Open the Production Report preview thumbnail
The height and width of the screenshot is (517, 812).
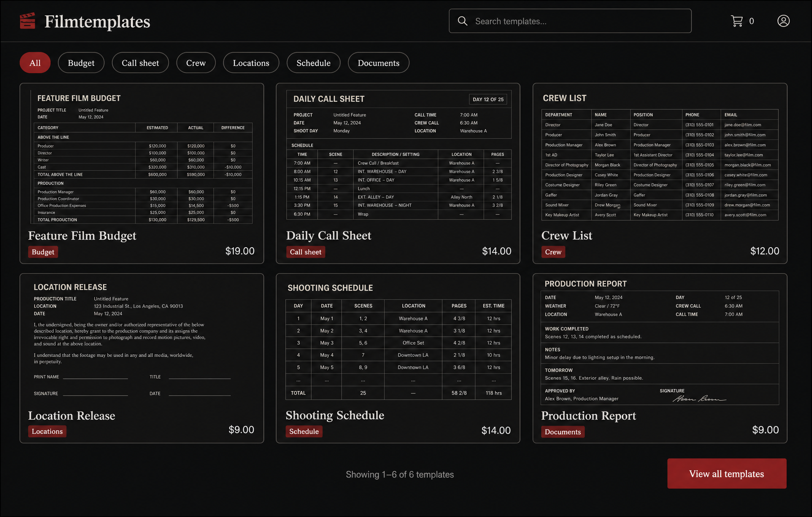point(660,341)
